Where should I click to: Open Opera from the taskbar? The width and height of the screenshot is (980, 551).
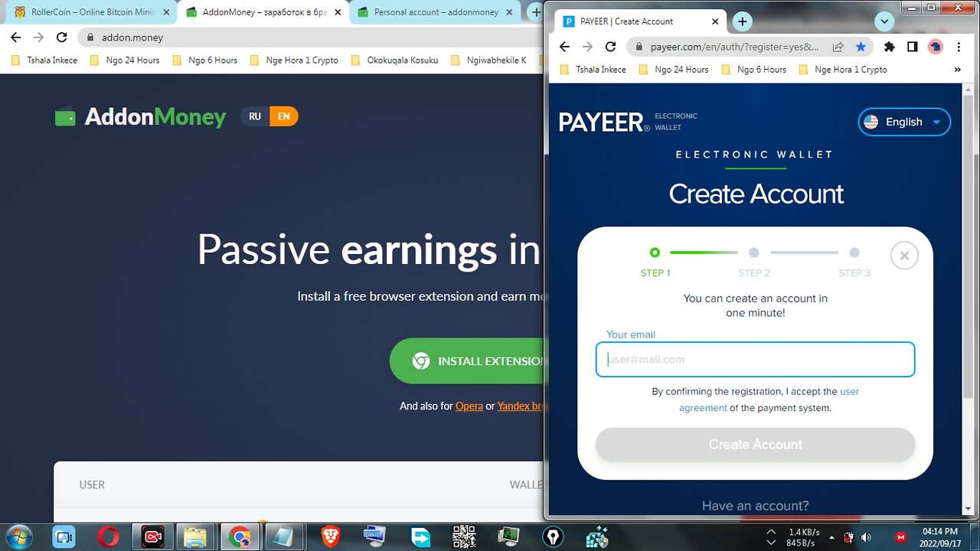(108, 537)
